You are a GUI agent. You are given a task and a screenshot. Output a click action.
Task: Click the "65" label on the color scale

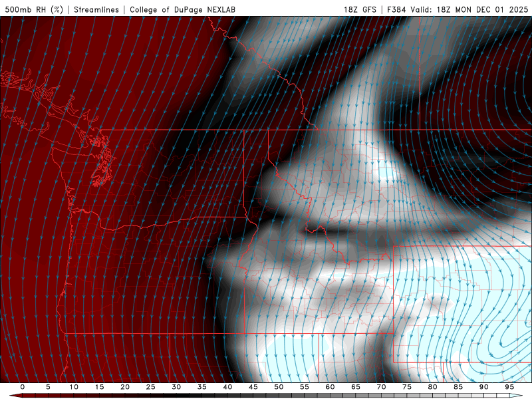click(x=356, y=387)
